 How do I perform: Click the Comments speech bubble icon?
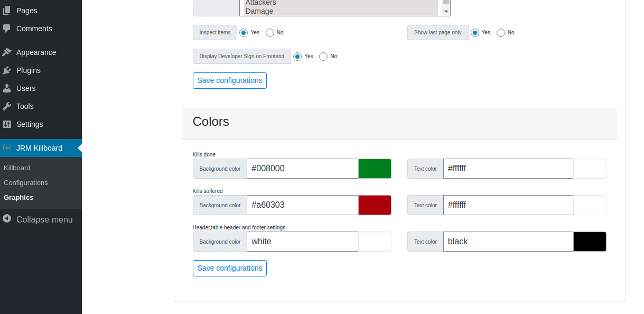point(7,29)
